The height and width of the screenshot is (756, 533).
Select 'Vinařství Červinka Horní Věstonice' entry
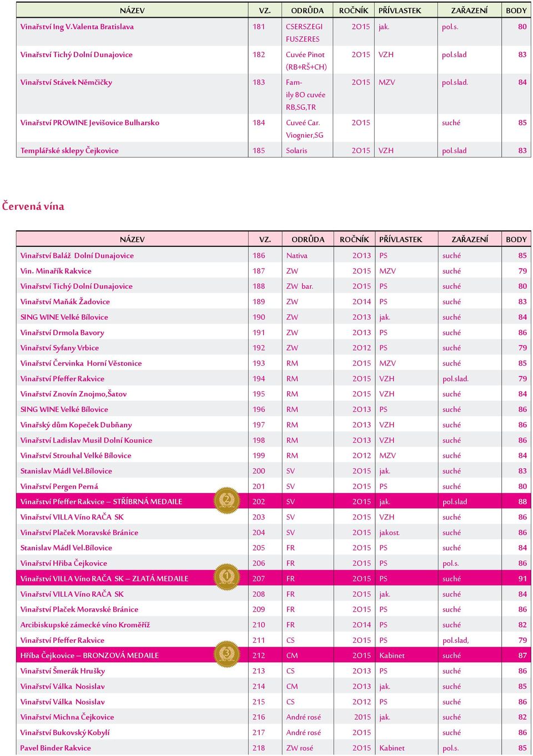pos(81,364)
